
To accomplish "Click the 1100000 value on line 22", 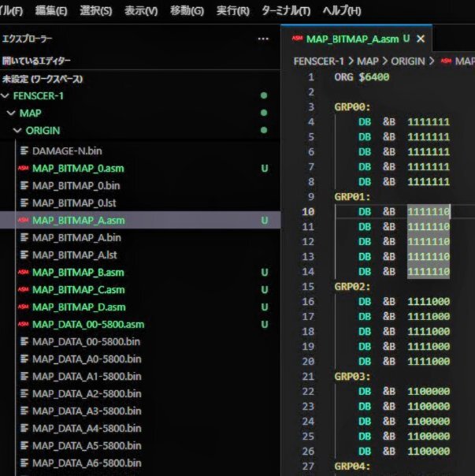I will 429,392.
